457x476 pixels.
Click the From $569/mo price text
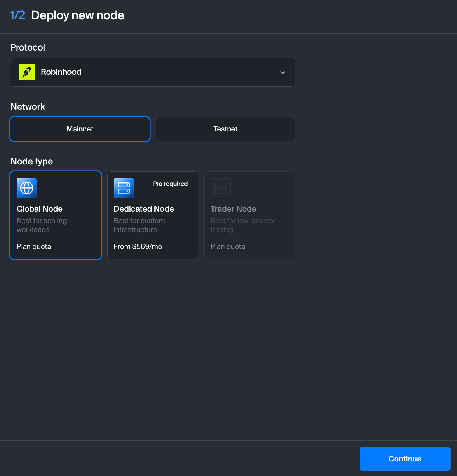coord(138,246)
